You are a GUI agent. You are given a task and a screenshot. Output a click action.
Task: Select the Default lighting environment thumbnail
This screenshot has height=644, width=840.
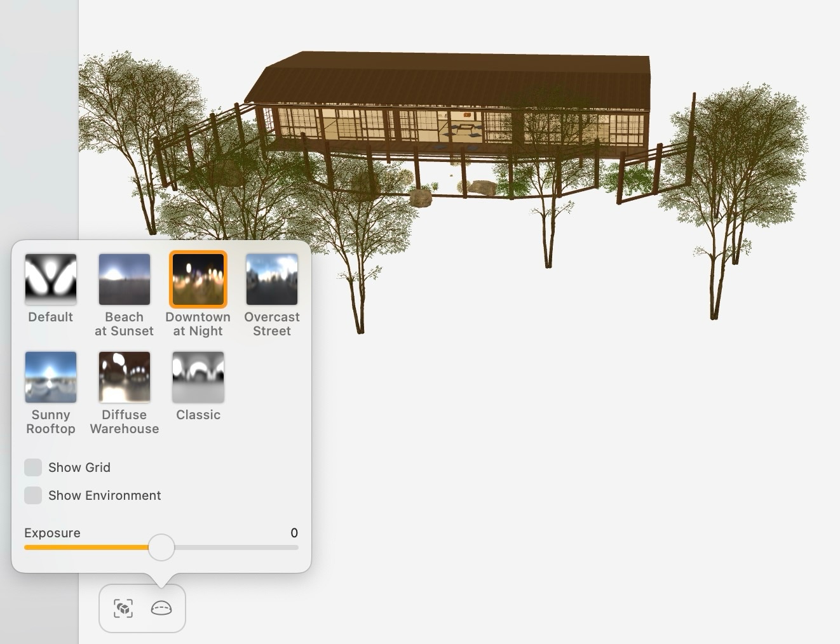coord(51,279)
